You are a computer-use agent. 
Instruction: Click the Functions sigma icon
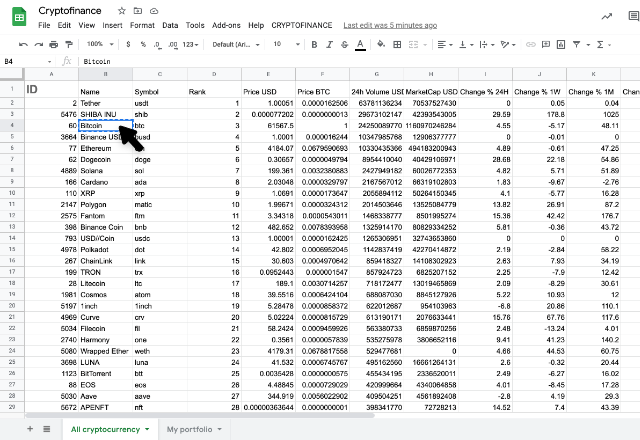(600, 44)
